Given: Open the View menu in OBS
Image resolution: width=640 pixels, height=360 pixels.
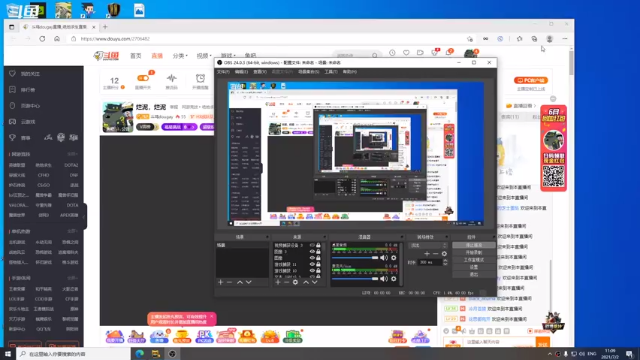Looking at the screenshot, I should coord(260,72).
